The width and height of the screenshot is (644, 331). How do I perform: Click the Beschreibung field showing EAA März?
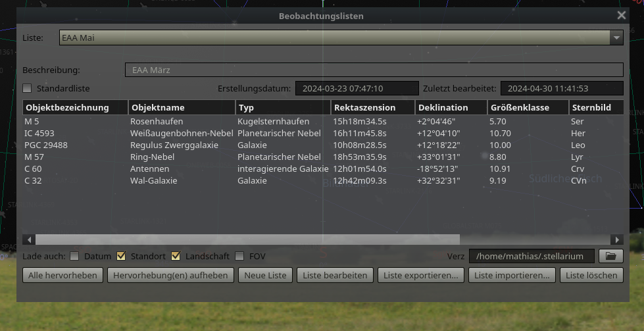pos(374,70)
